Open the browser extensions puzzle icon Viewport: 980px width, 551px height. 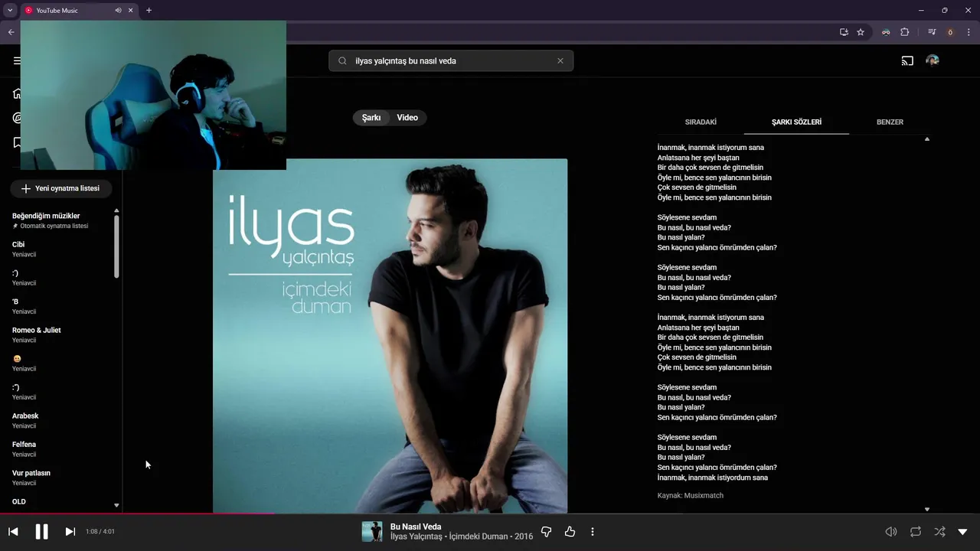click(904, 32)
